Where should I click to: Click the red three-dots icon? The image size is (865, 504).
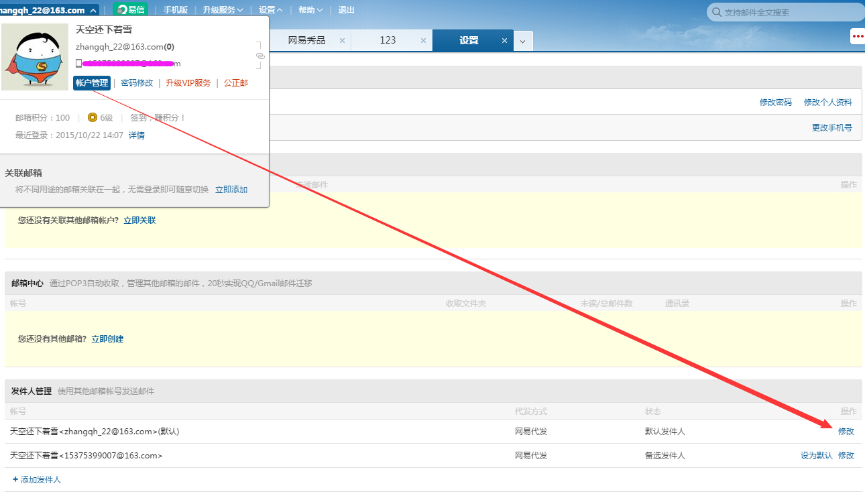(x=858, y=36)
